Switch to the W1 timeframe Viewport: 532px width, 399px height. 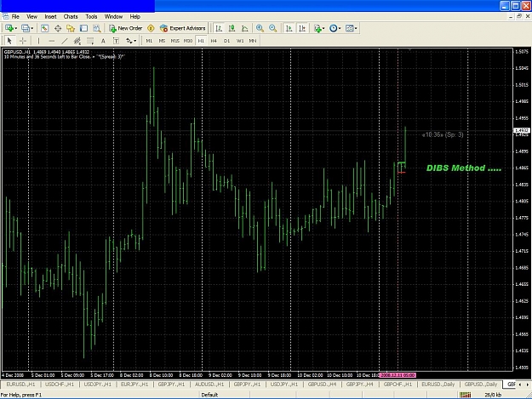240,41
